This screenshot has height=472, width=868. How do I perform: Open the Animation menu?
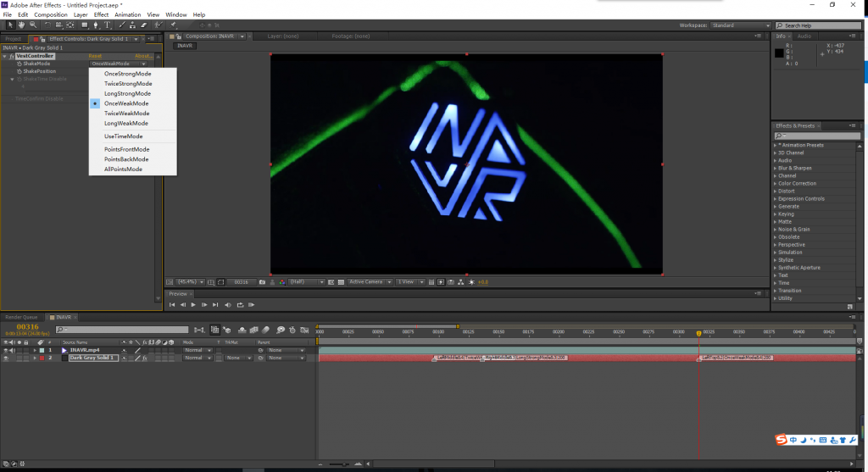pos(127,15)
